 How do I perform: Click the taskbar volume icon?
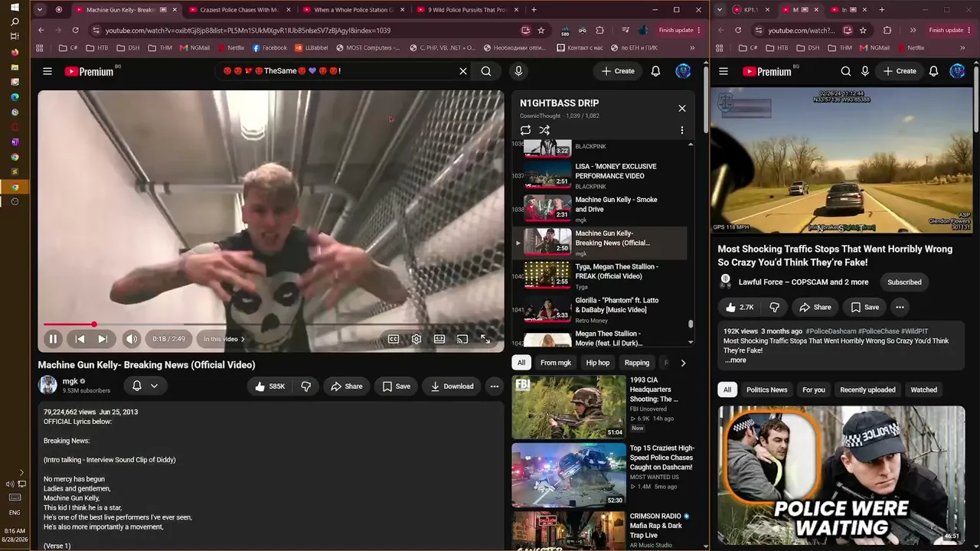coord(10,484)
